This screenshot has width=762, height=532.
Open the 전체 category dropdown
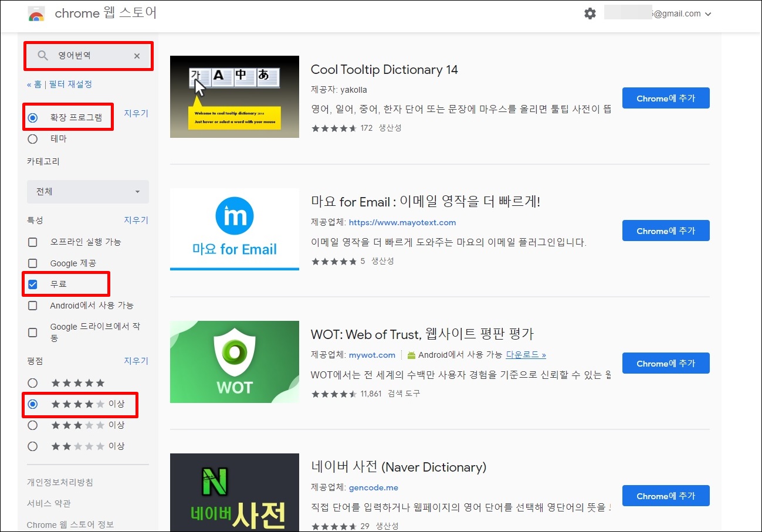(x=88, y=192)
